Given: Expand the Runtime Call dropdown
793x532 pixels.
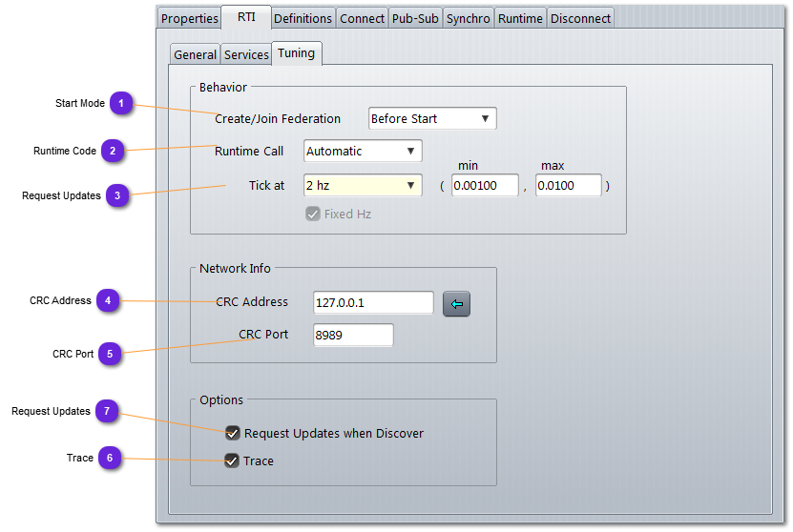Looking at the screenshot, I should click(x=363, y=152).
